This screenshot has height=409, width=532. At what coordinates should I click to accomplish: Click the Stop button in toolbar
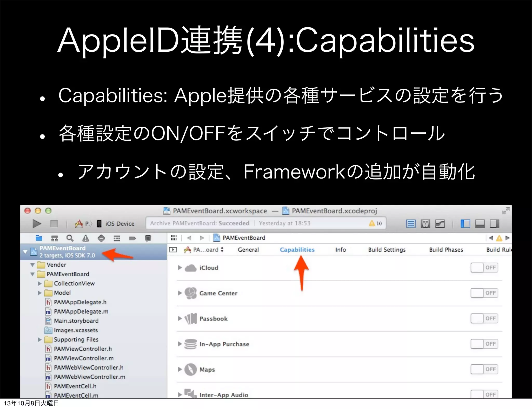tap(54, 223)
